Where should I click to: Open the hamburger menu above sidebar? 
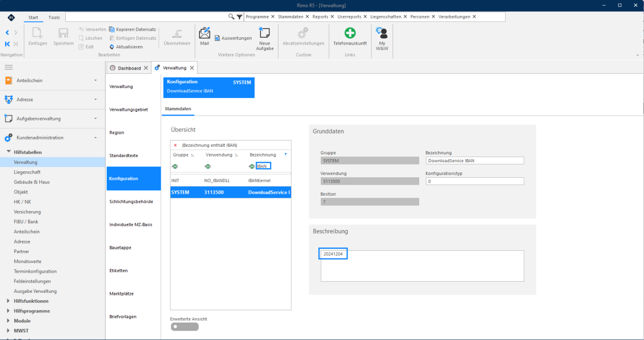tap(8, 67)
